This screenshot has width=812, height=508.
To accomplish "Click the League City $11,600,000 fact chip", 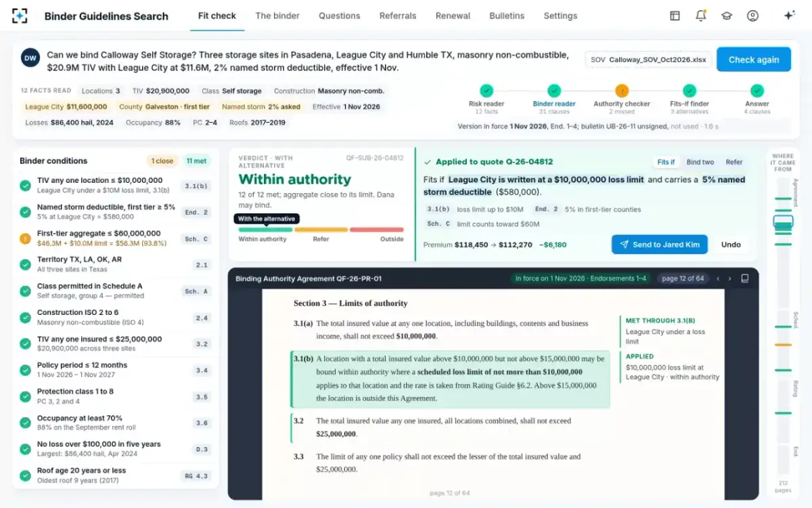I will 66,106.
